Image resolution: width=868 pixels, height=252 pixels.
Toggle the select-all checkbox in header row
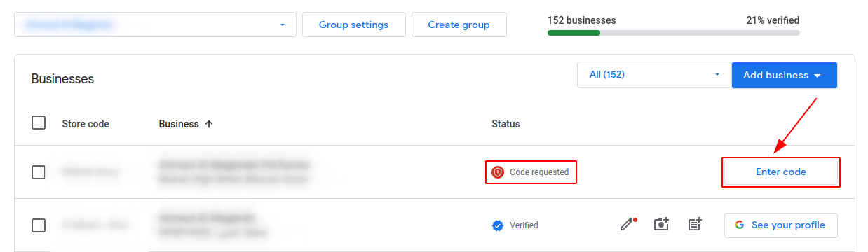(x=39, y=123)
